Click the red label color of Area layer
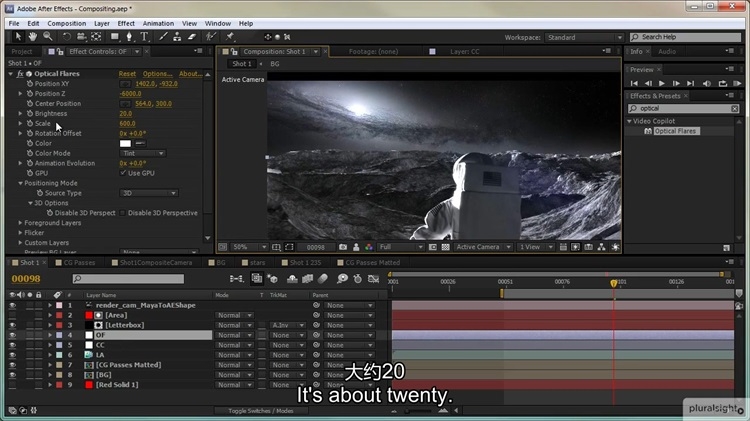This screenshot has height=421, width=750. pos(59,315)
